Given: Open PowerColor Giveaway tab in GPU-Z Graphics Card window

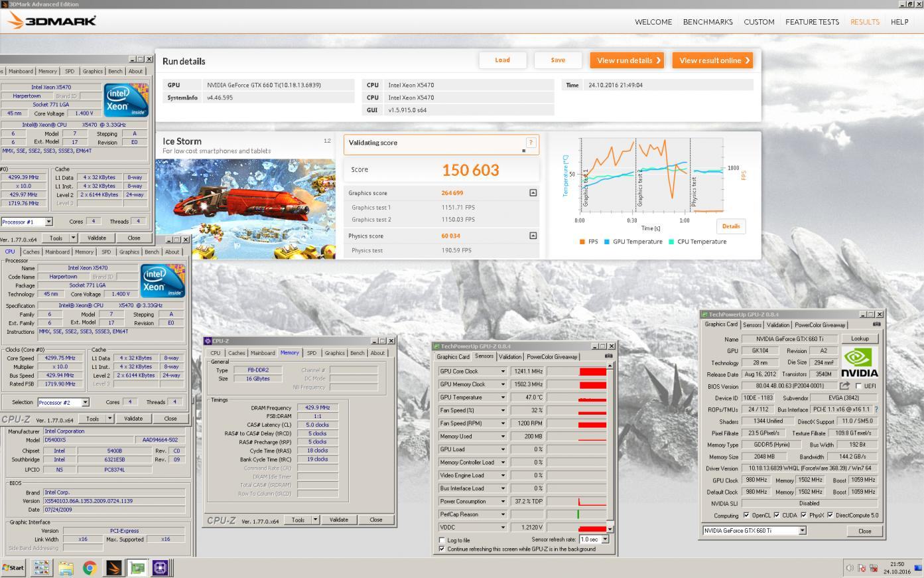Looking at the screenshot, I should (x=820, y=325).
